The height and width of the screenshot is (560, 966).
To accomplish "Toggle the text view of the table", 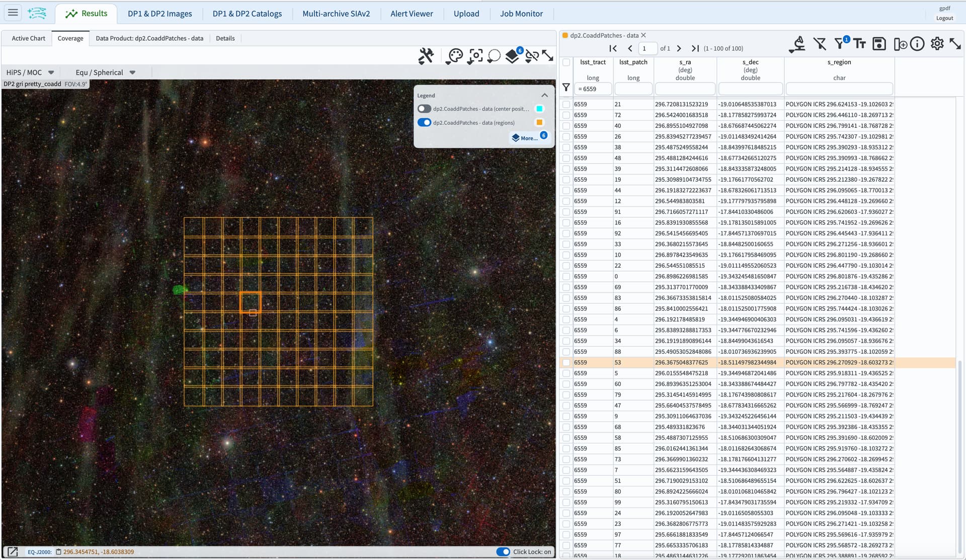I will coord(860,44).
